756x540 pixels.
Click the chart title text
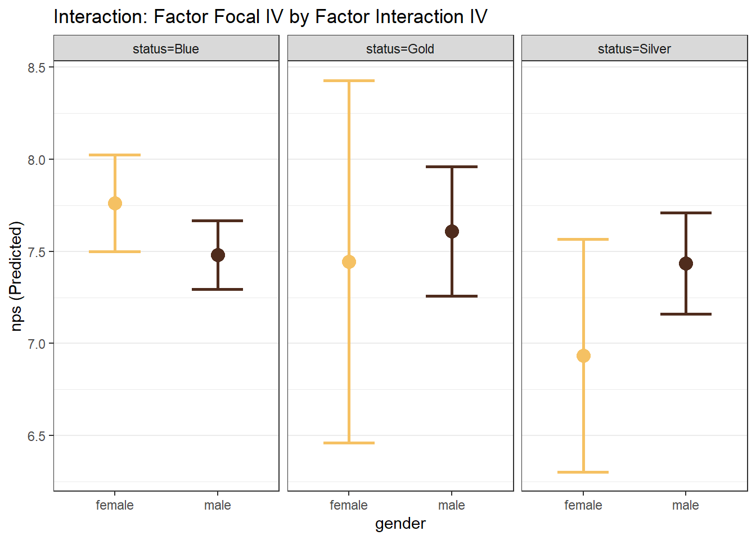pos(270,17)
